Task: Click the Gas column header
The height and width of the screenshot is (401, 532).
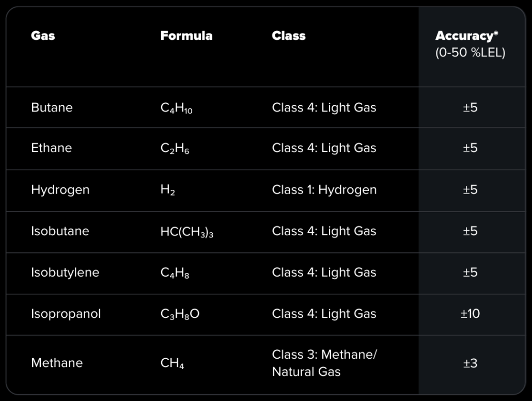Action: 43,36
